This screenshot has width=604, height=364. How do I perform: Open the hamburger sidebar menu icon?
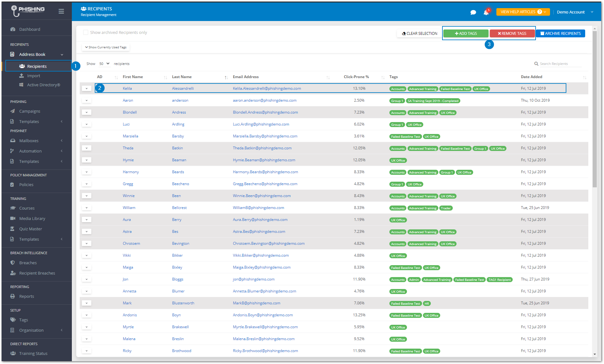(x=61, y=11)
